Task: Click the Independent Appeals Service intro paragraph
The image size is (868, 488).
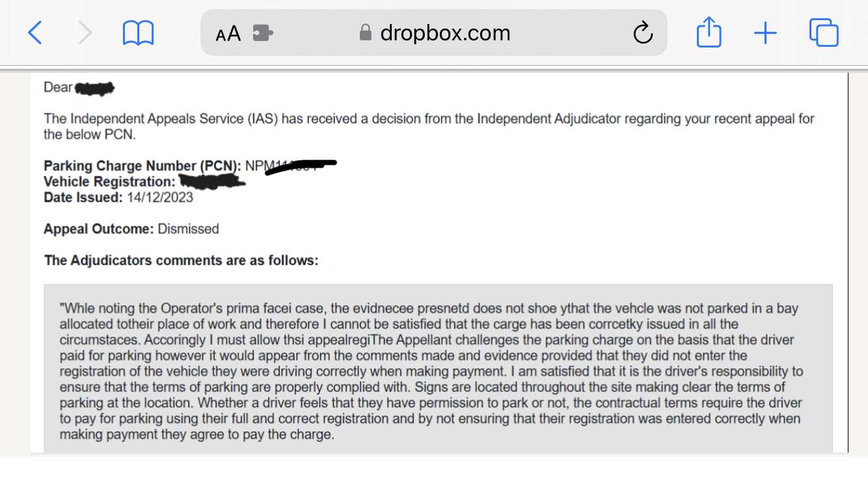Action: pos(429,127)
